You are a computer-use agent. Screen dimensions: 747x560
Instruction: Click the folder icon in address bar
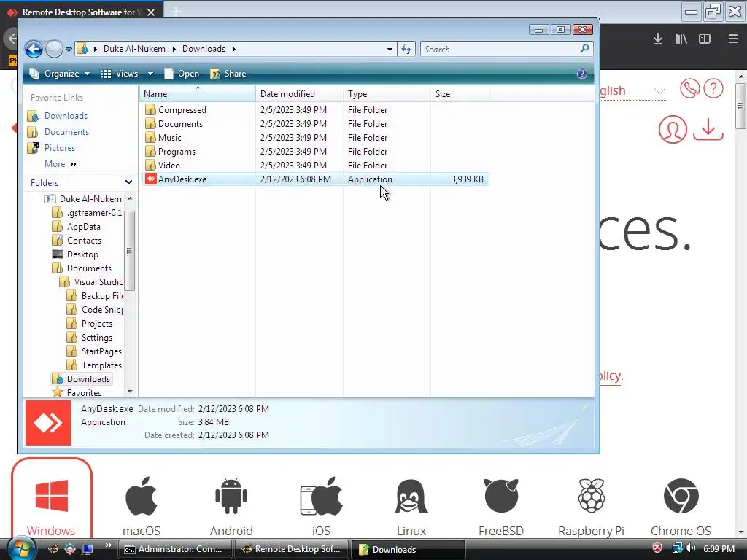82,49
